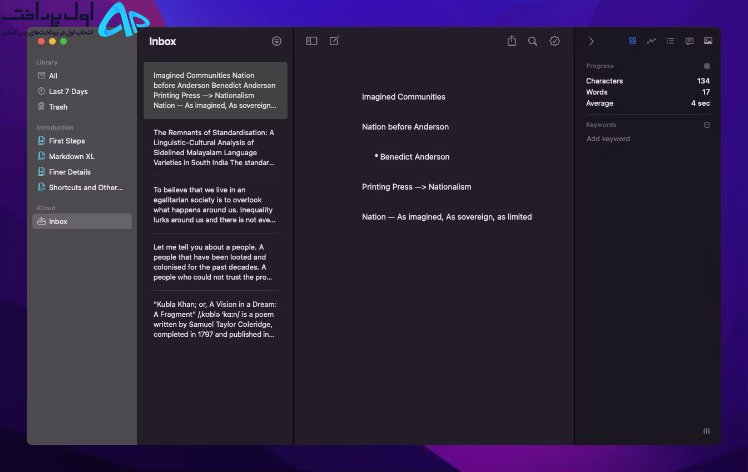Click the Average reading time row

point(647,104)
